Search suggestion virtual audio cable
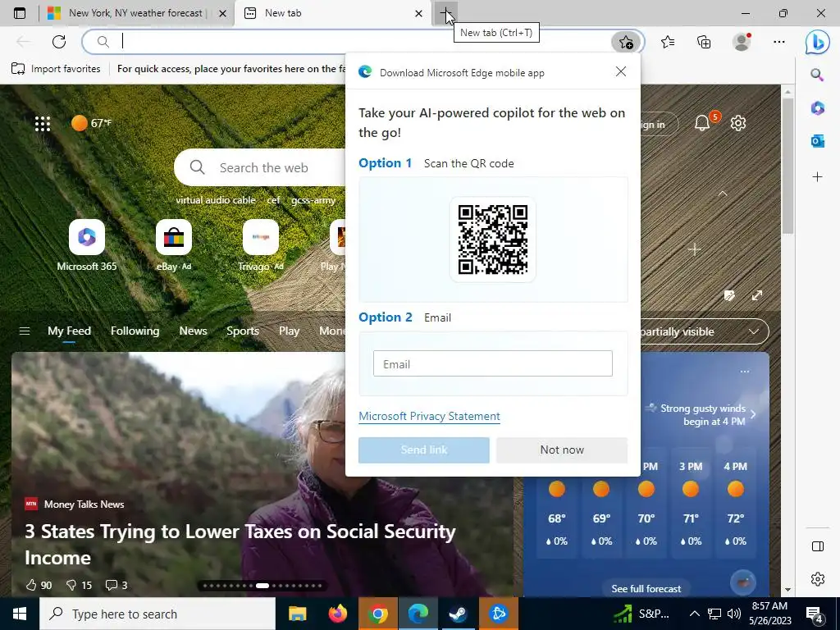The height and width of the screenshot is (630, 840). pyautogui.click(x=216, y=200)
